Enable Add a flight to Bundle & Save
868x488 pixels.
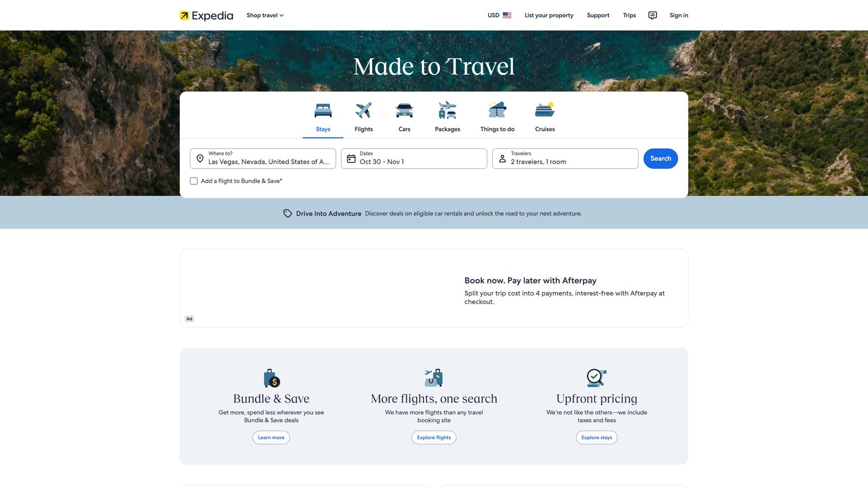click(194, 181)
